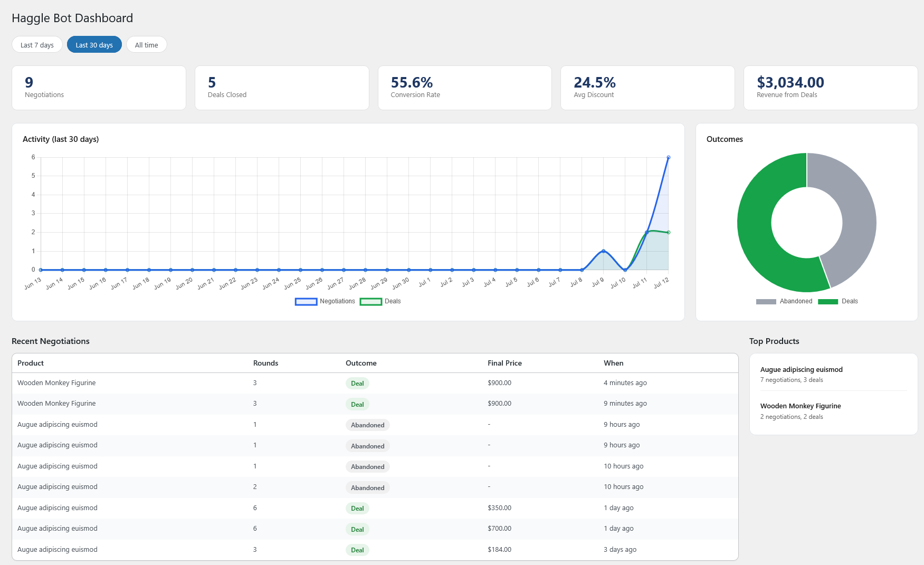Click the Final Price column header
Image resolution: width=924 pixels, height=565 pixels.
click(x=504, y=363)
